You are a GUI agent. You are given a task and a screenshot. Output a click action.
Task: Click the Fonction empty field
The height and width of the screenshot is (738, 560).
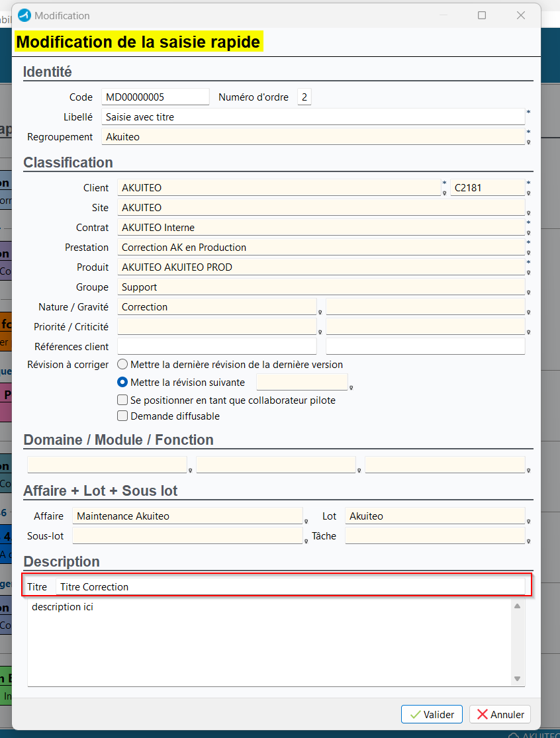445,465
